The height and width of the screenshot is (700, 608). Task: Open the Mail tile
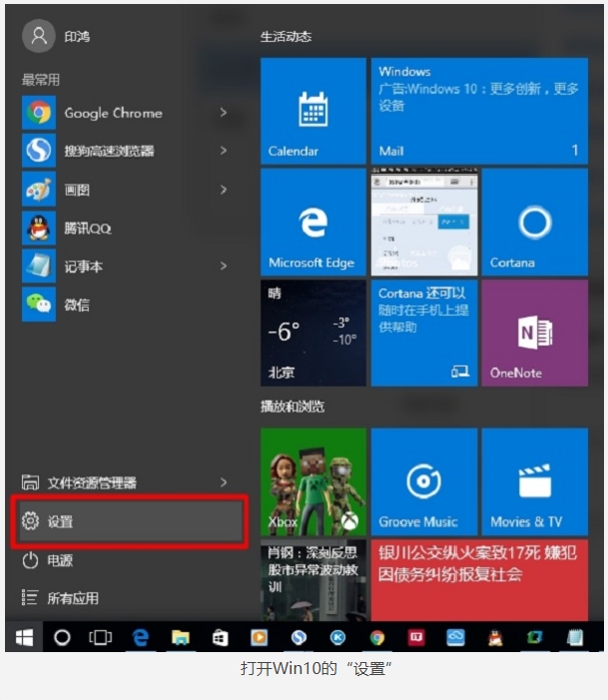click(x=479, y=111)
